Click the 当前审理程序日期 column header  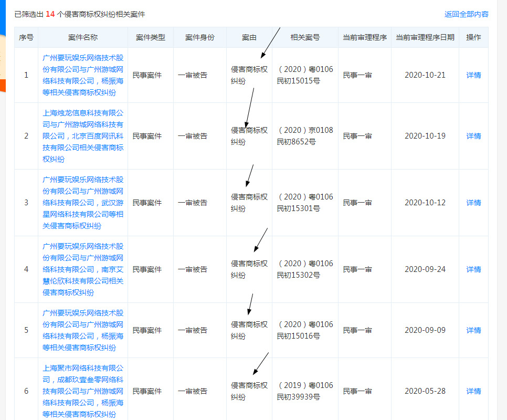425,37
